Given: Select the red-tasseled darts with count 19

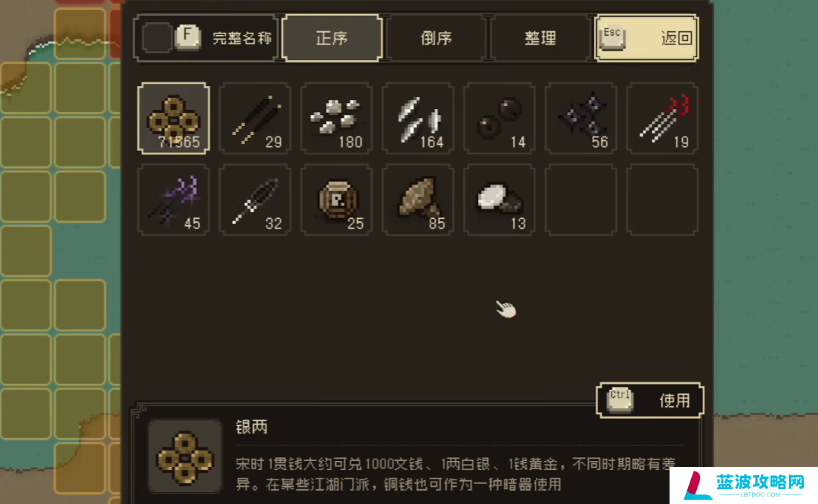Looking at the screenshot, I should (662, 119).
